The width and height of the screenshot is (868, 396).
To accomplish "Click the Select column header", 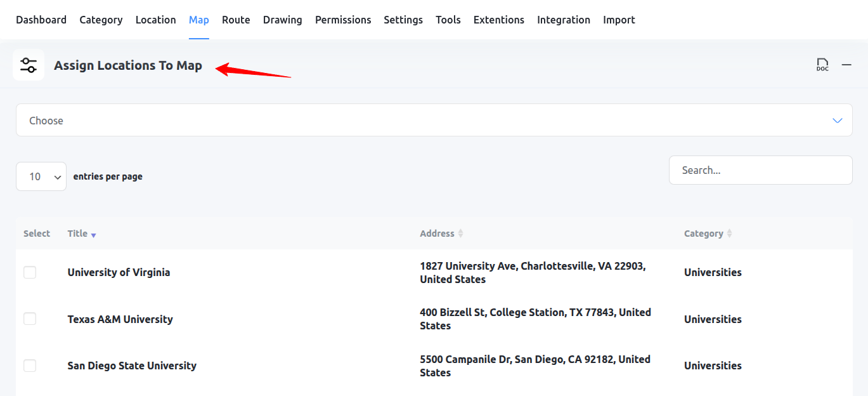I will (x=37, y=234).
